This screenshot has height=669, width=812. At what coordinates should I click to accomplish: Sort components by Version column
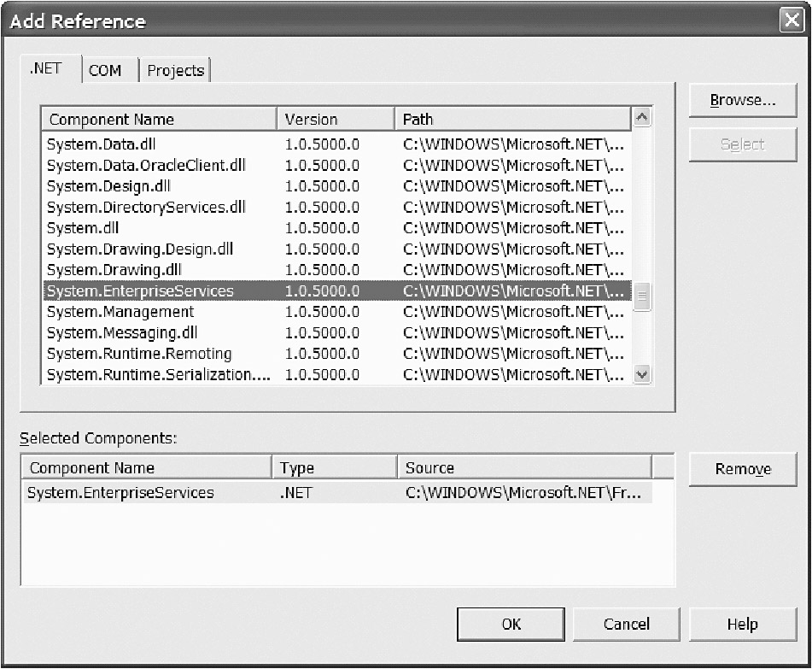pyautogui.click(x=336, y=120)
